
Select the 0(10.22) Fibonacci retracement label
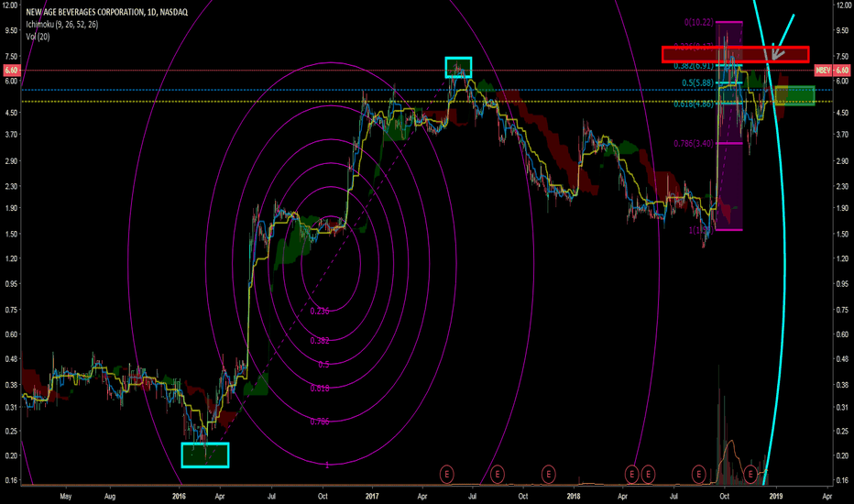(699, 22)
